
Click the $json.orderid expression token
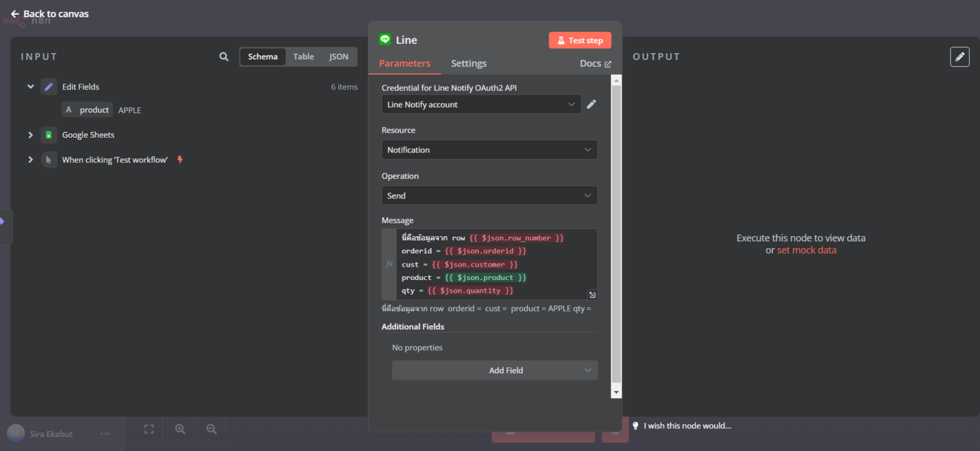pos(486,251)
